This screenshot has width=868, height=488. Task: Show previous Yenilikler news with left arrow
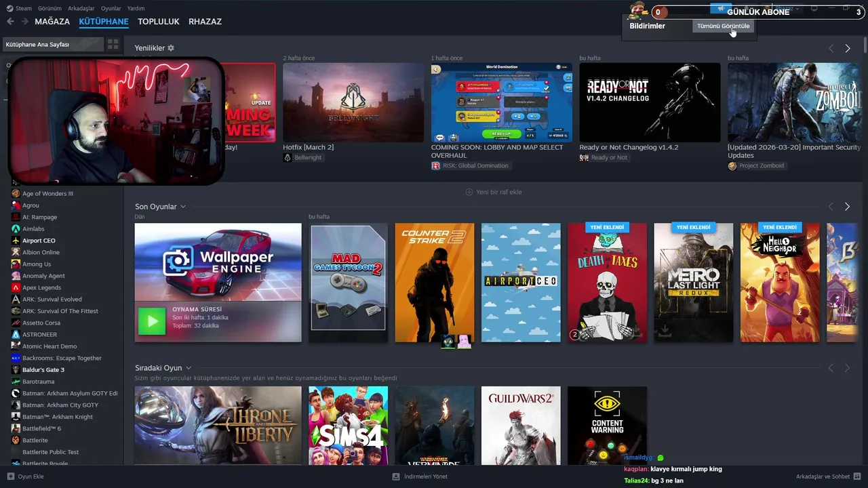(x=831, y=48)
